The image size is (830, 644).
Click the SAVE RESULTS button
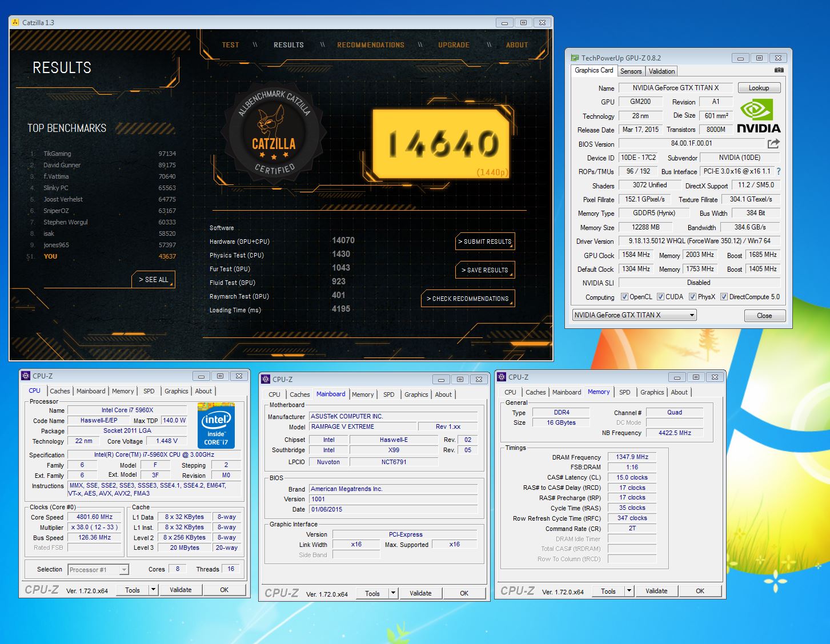(485, 270)
